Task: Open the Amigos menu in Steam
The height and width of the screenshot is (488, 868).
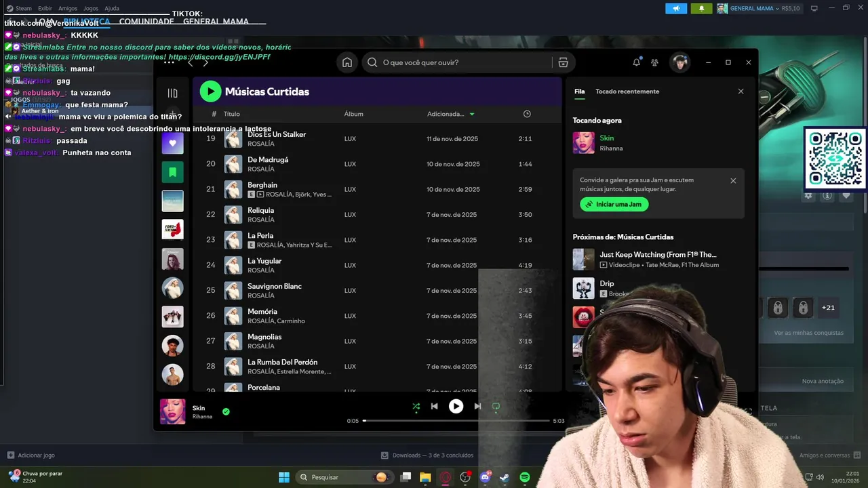Action: (x=68, y=8)
